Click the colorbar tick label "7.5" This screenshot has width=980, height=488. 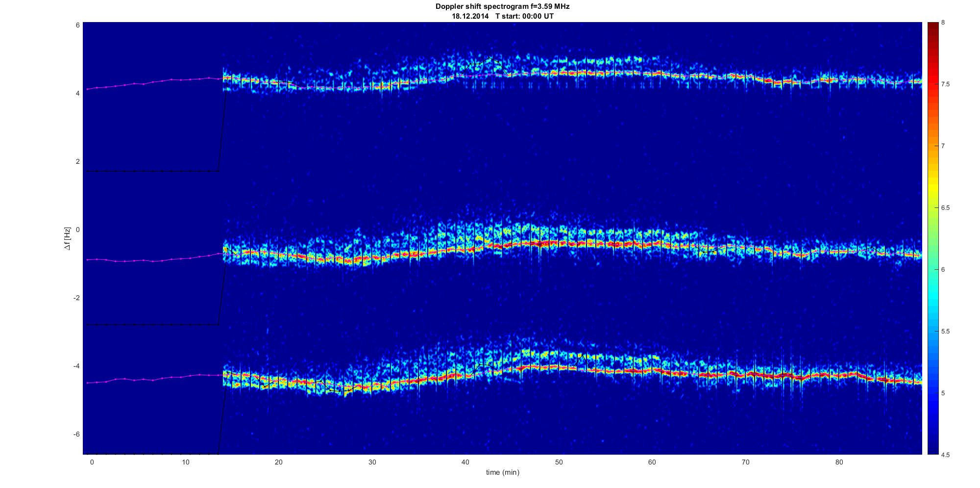(945, 84)
